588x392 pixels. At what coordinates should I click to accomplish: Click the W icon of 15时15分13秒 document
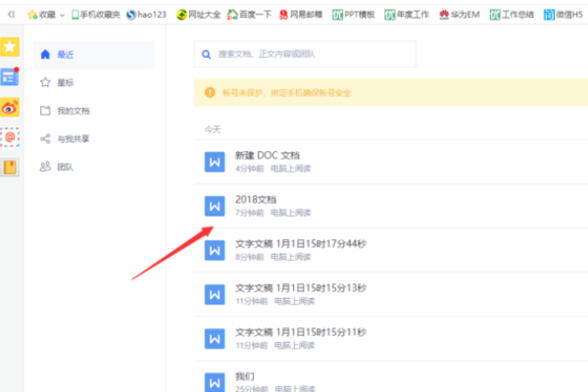click(x=215, y=295)
